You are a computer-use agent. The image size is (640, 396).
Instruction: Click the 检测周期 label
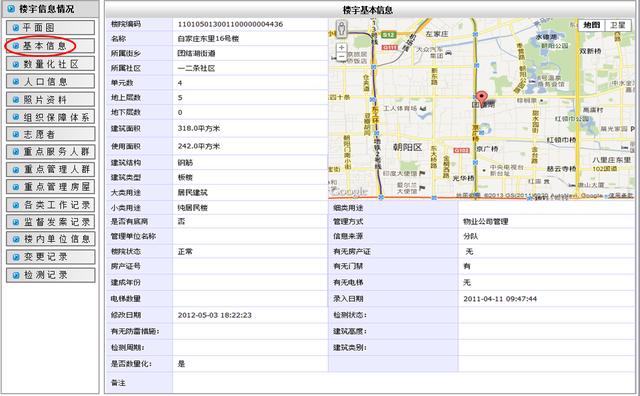pos(127,348)
